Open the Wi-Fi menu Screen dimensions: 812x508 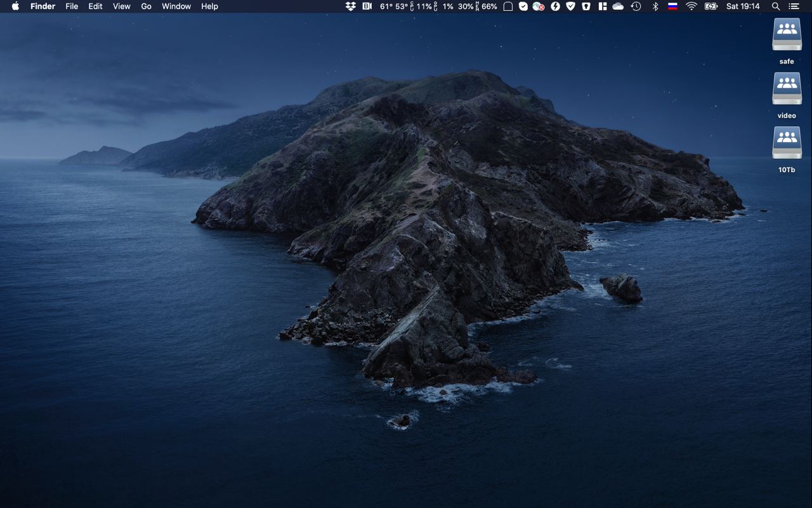pyautogui.click(x=691, y=6)
